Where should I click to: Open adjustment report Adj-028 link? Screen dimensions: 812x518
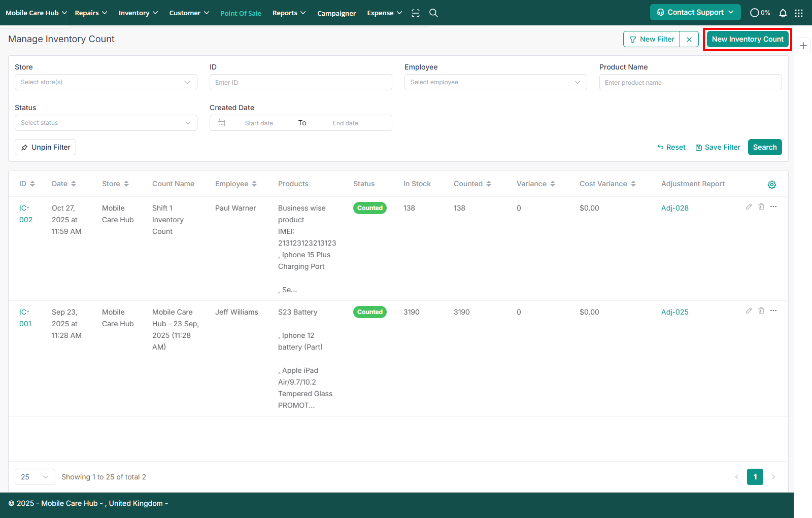pos(674,208)
